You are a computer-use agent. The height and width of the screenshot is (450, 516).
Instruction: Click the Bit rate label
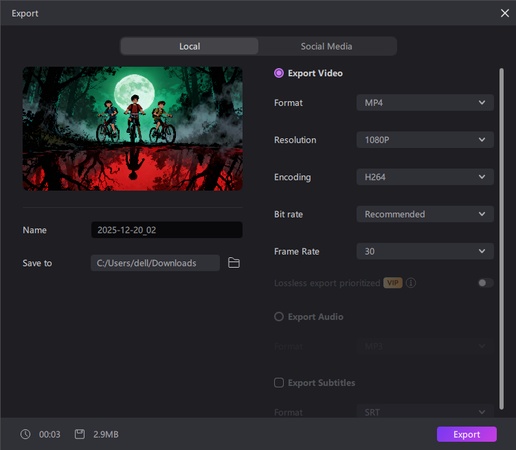pyautogui.click(x=288, y=214)
